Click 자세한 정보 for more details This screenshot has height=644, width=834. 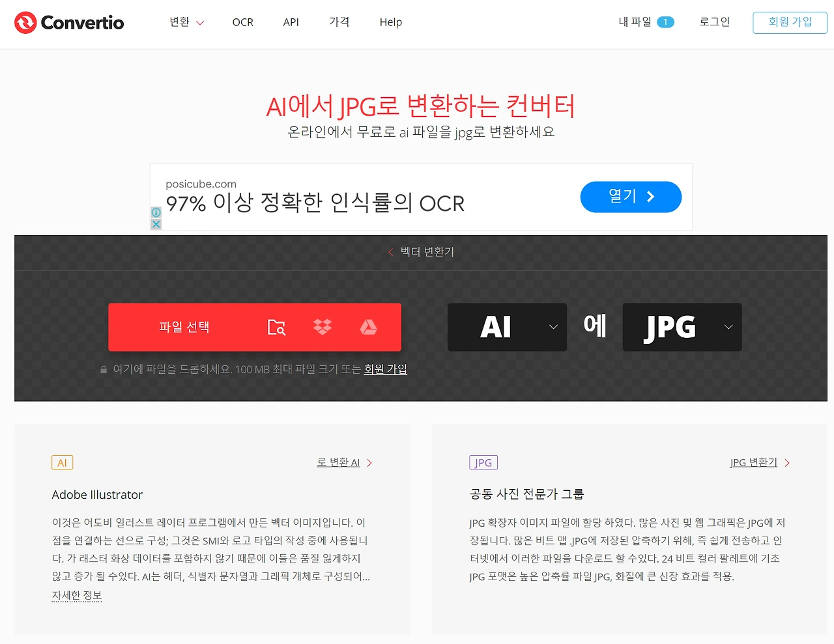point(77,596)
